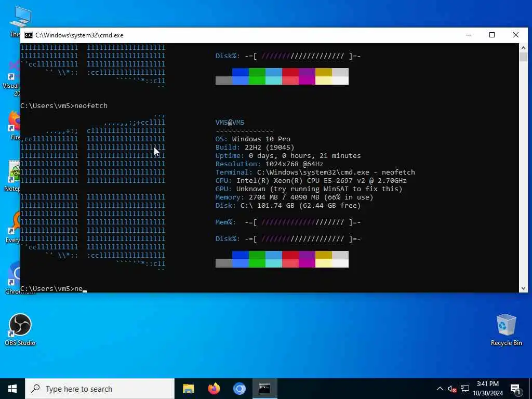This screenshot has width=532, height=399.
Task: Click the 'Memory: 2704 MB / 4090 MB' line
Action: coord(294,197)
